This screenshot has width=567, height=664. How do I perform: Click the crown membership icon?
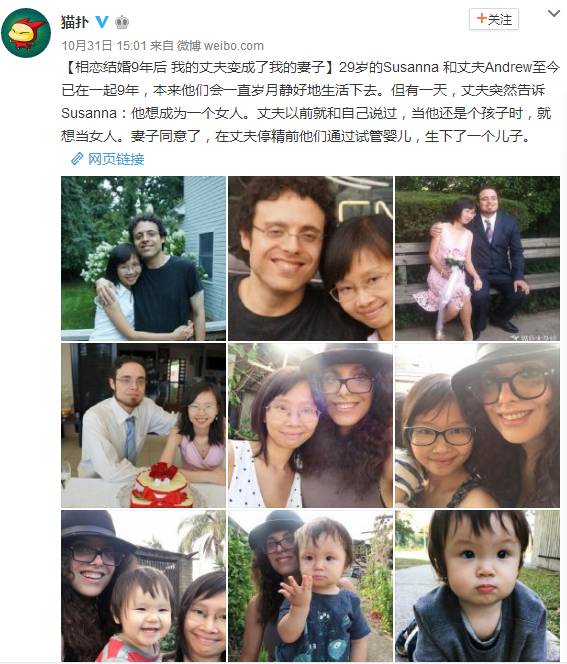point(122,21)
